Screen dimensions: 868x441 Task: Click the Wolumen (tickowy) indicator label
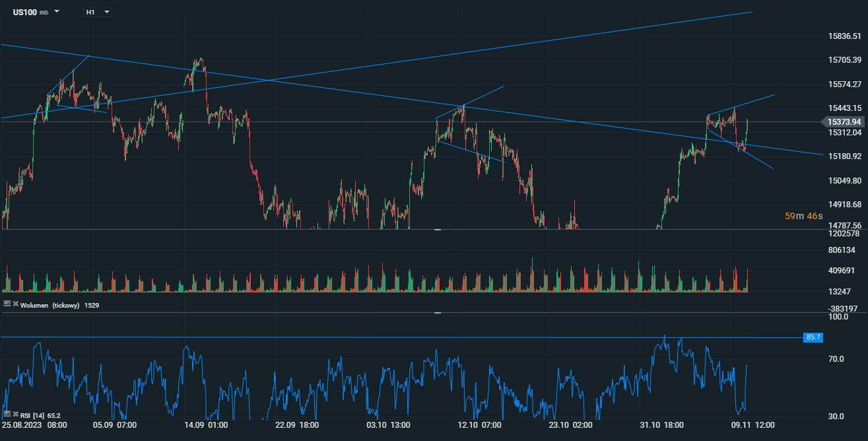click(x=50, y=305)
